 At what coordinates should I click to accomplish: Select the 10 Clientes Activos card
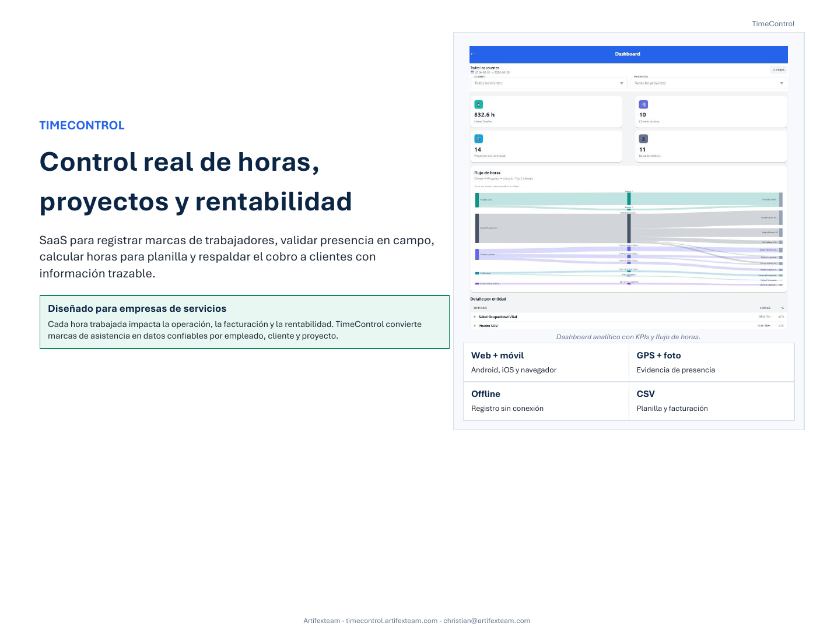pos(711,112)
